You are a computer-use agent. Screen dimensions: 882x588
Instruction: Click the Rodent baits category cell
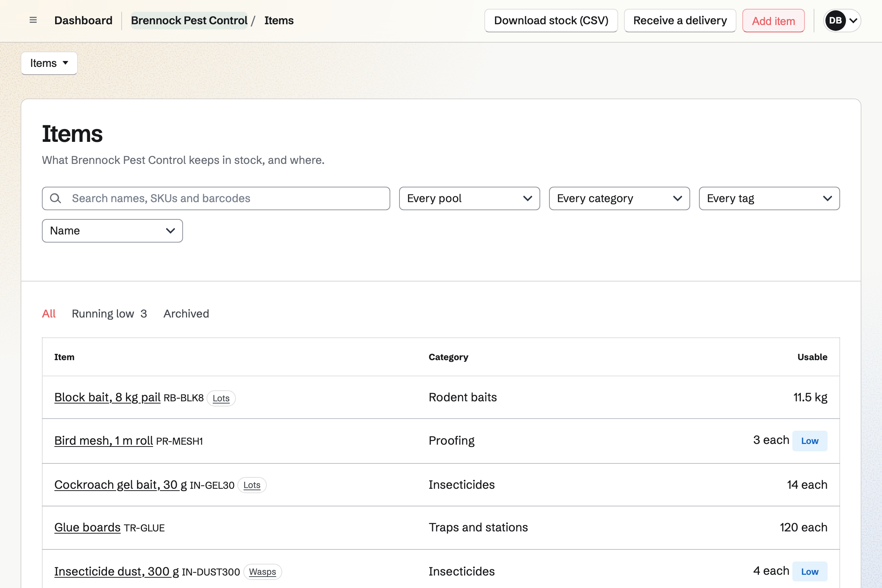(462, 397)
